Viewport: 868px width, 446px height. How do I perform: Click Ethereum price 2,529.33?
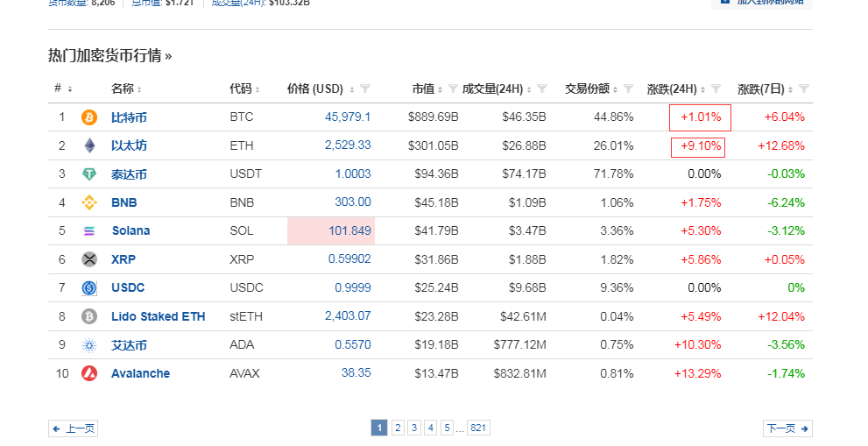pos(348,145)
